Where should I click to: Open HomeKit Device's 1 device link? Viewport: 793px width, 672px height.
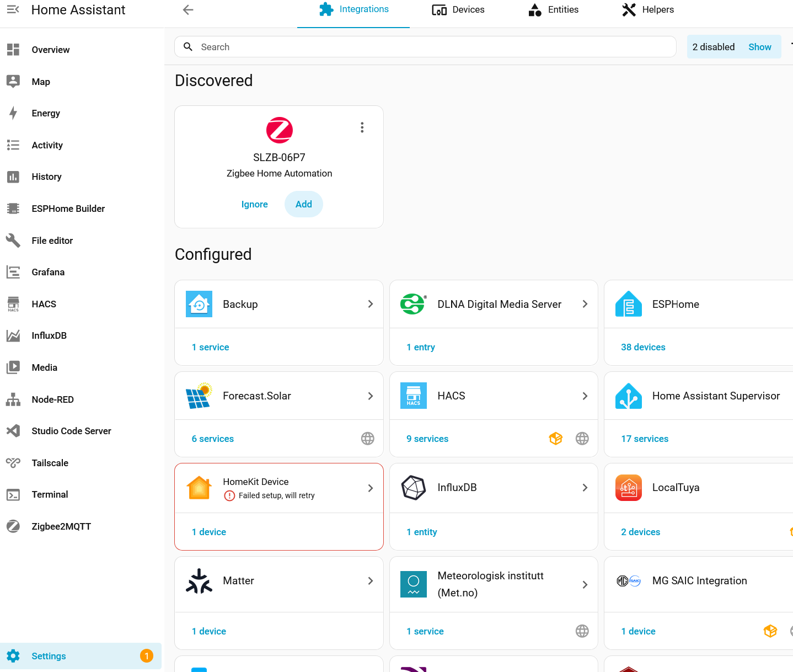(x=209, y=532)
